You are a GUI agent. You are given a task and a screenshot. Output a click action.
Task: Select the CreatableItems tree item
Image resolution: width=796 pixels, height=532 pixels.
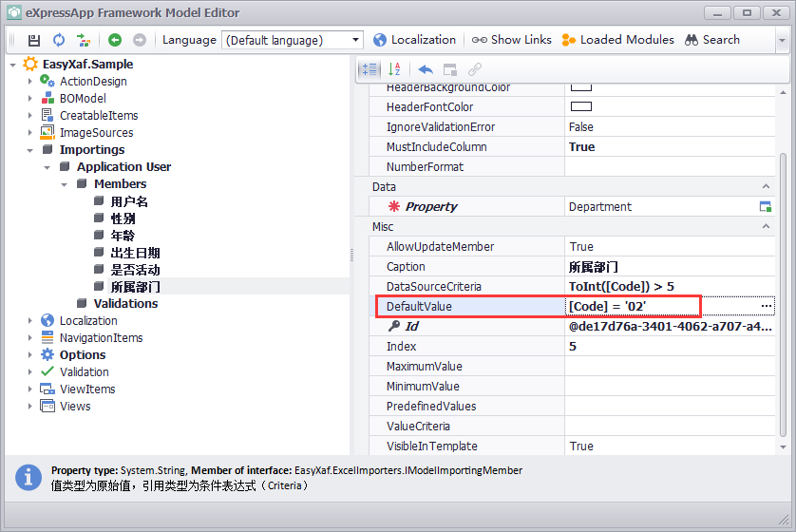[x=99, y=116]
